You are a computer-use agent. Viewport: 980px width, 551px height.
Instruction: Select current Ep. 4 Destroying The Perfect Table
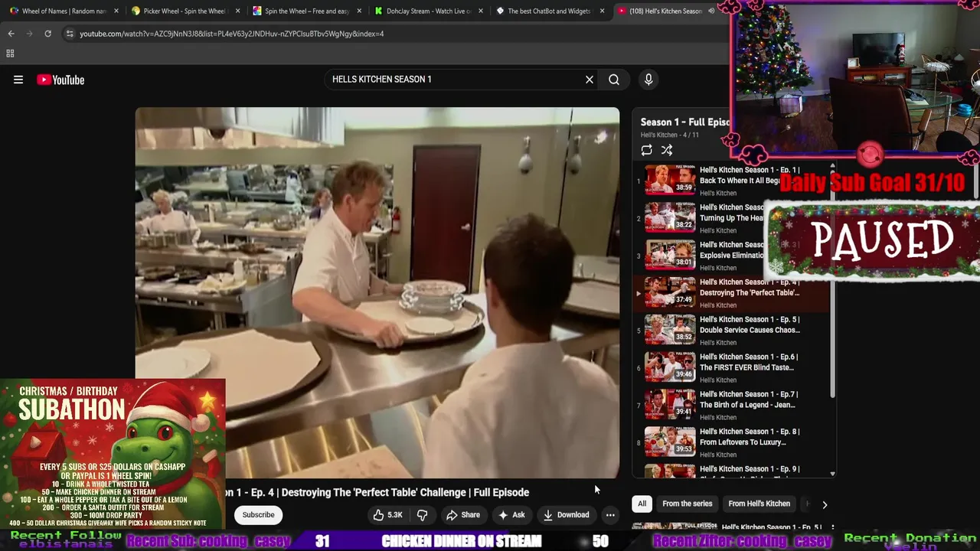731,293
